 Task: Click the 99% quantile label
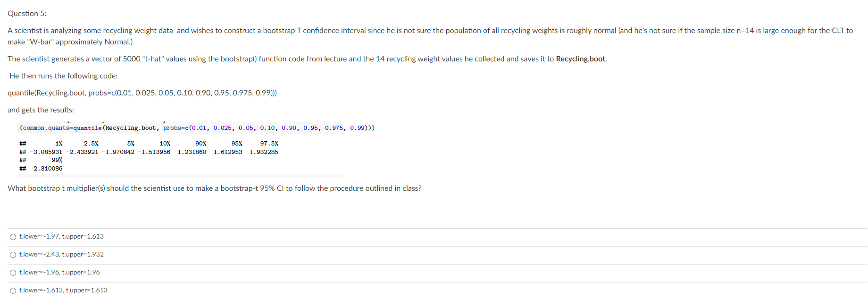tap(57, 160)
